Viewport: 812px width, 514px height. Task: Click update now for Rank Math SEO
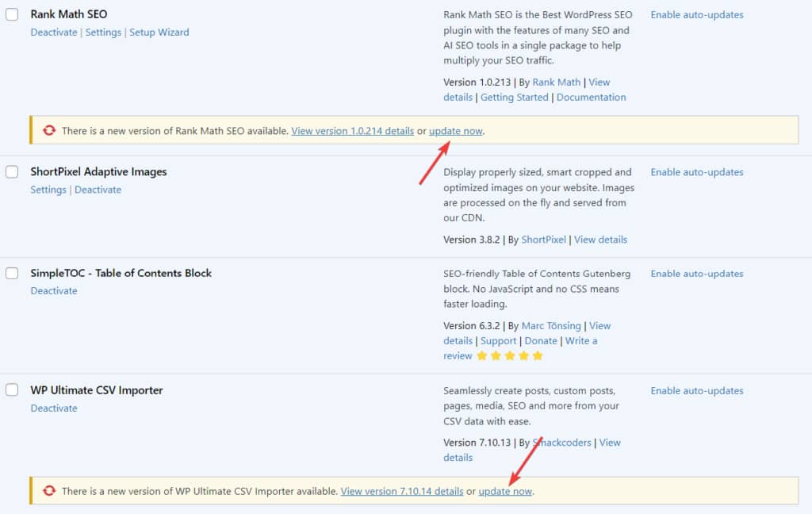coord(456,131)
